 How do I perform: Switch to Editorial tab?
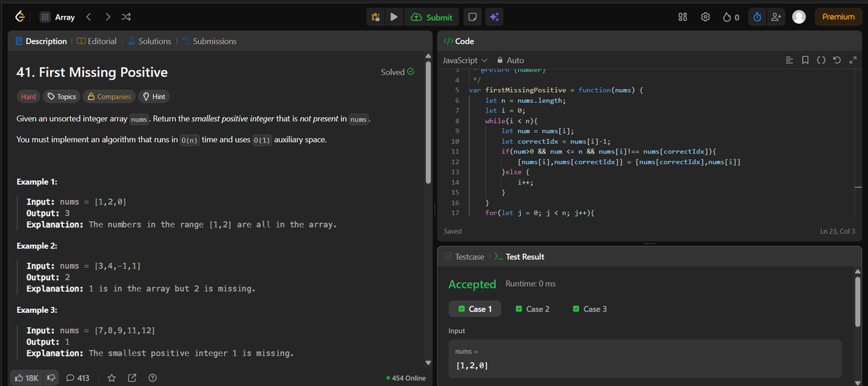pos(96,41)
